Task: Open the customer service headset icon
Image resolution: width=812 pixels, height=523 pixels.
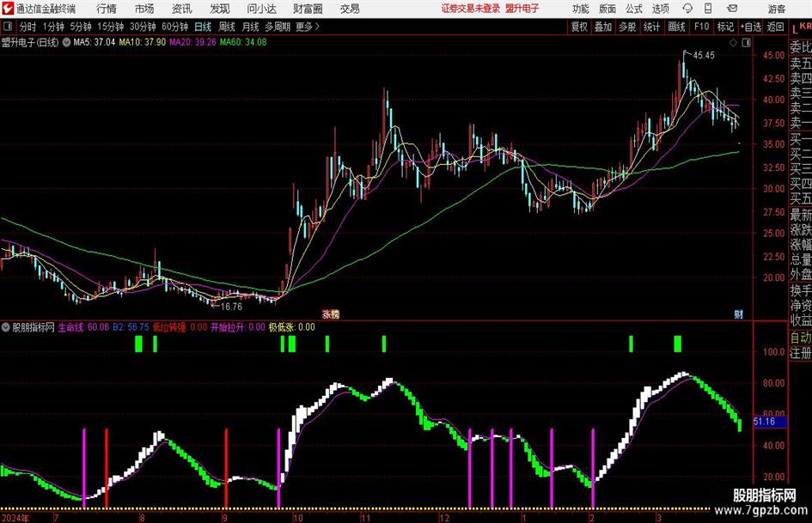Action: pos(687,9)
